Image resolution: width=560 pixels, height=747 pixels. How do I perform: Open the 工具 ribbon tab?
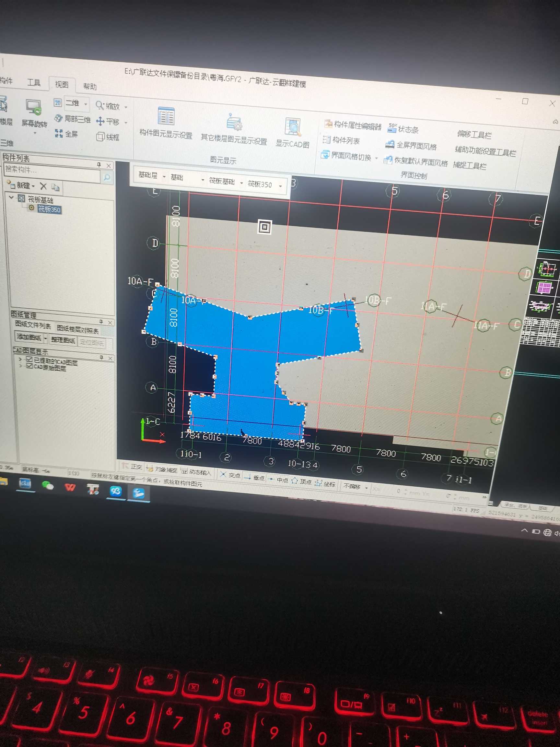[x=34, y=82]
